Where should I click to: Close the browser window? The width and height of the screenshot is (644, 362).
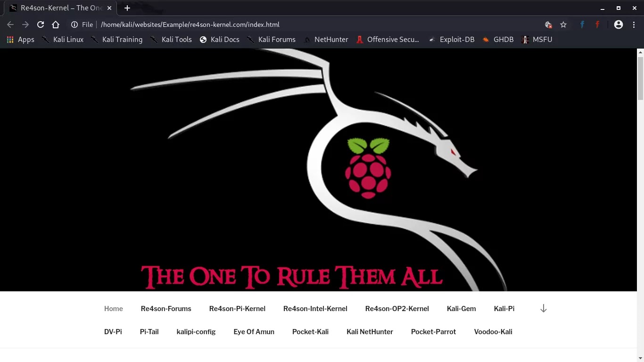[x=635, y=8]
